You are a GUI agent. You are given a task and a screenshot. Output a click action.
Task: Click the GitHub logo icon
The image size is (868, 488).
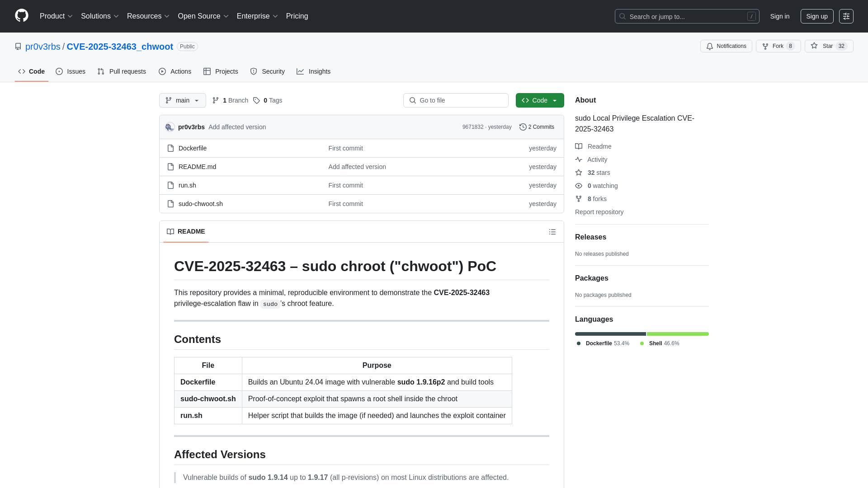point(22,16)
